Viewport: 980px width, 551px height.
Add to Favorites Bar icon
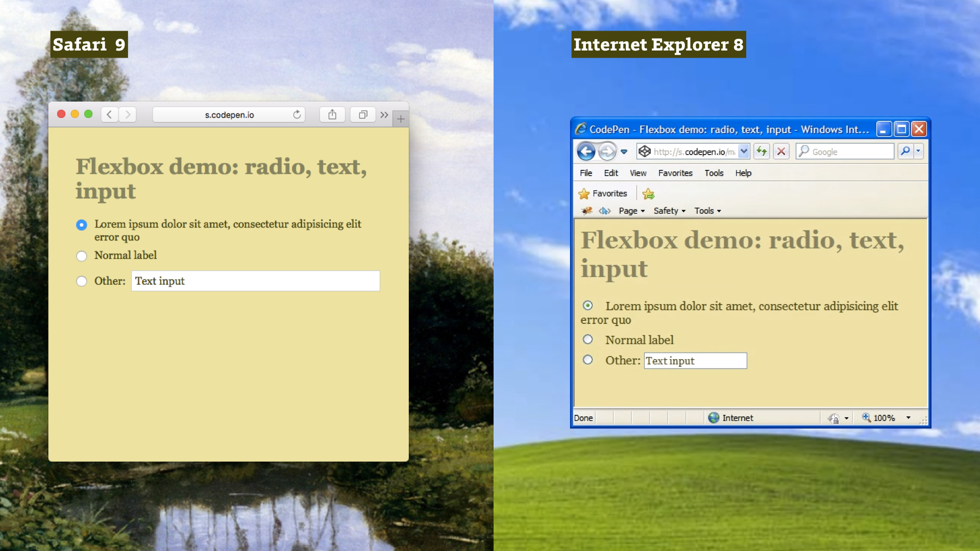(x=648, y=194)
